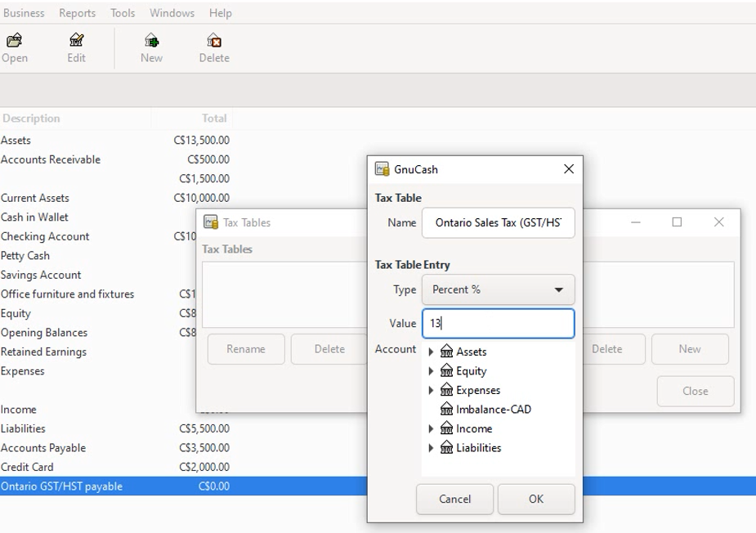Expand the Liabilities tree node

coord(431,448)
